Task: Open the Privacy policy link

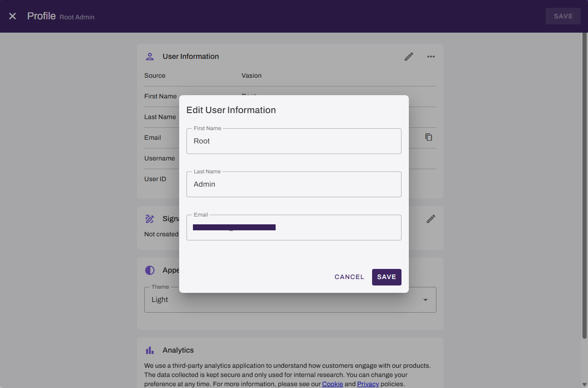Action: point(368,384)
